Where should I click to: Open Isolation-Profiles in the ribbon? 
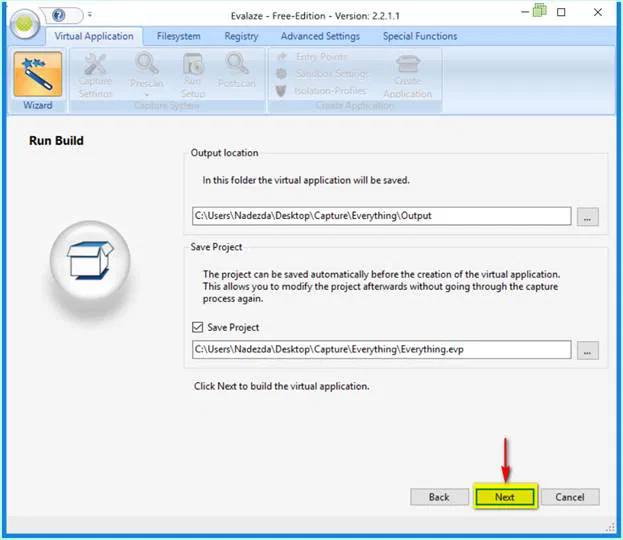click(x=321, y=91)
